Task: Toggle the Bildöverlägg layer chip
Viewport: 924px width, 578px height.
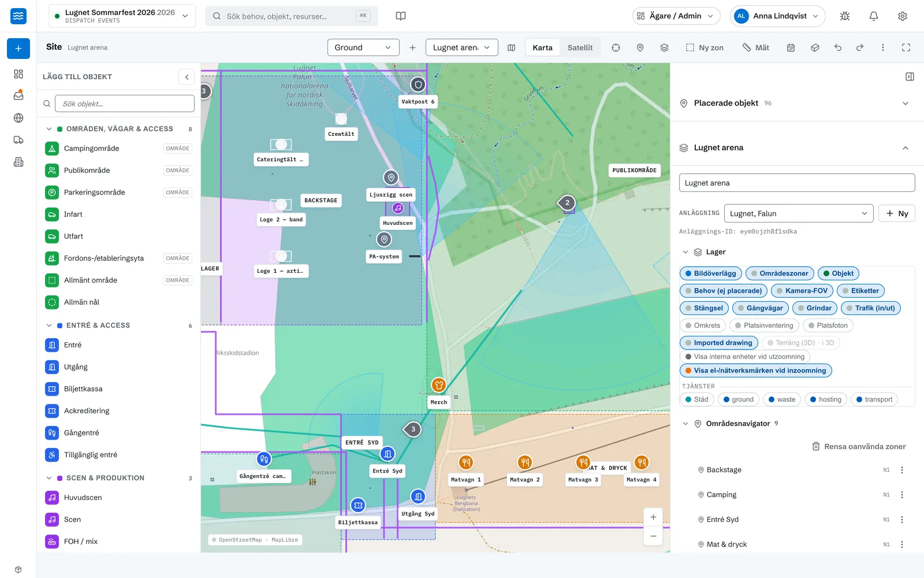Action: pyautogui.click(x=710, y=273)
